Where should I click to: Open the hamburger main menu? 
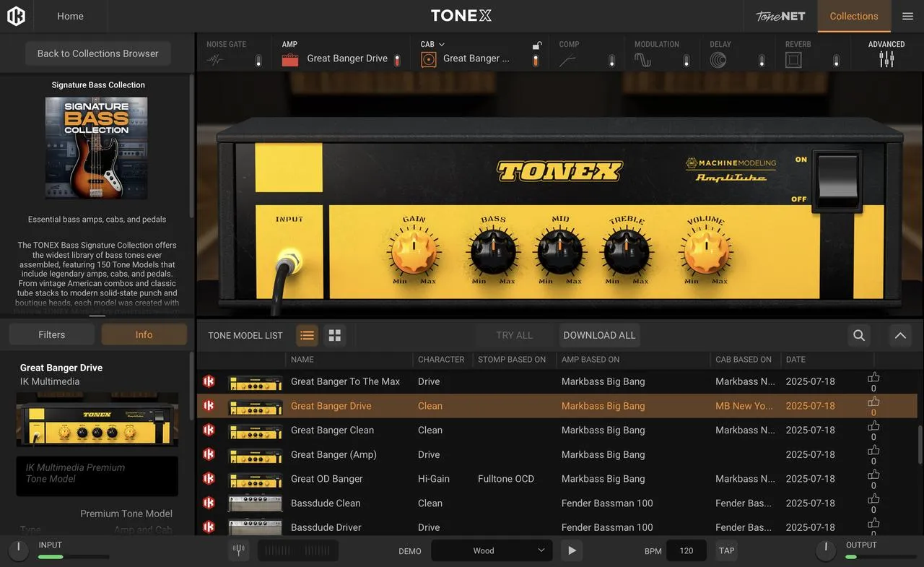907,16
